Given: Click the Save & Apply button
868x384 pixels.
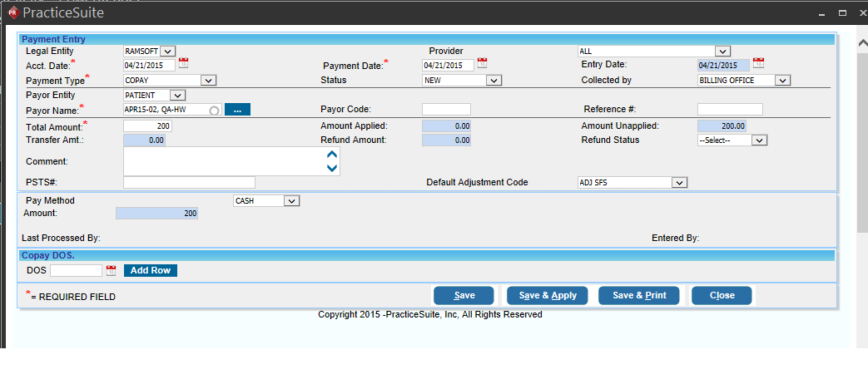Looking at the screenshot, I should click(x=548, y=296).
